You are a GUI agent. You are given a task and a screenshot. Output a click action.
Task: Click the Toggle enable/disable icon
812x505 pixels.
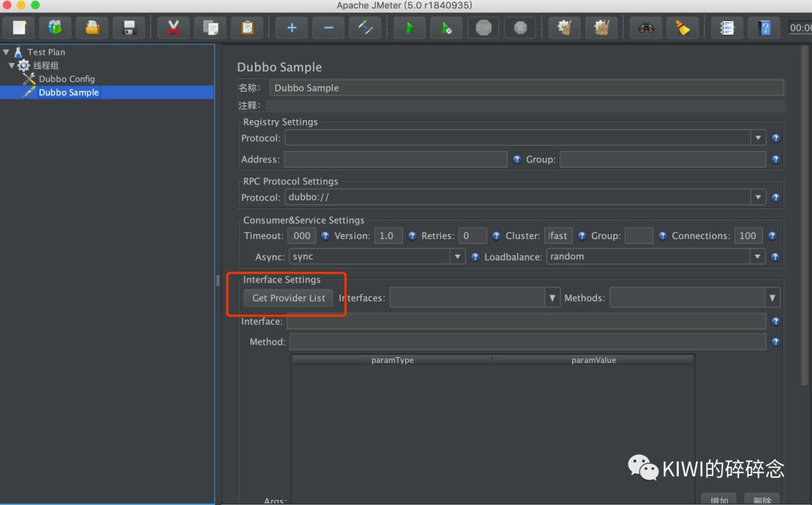[365, 27]
